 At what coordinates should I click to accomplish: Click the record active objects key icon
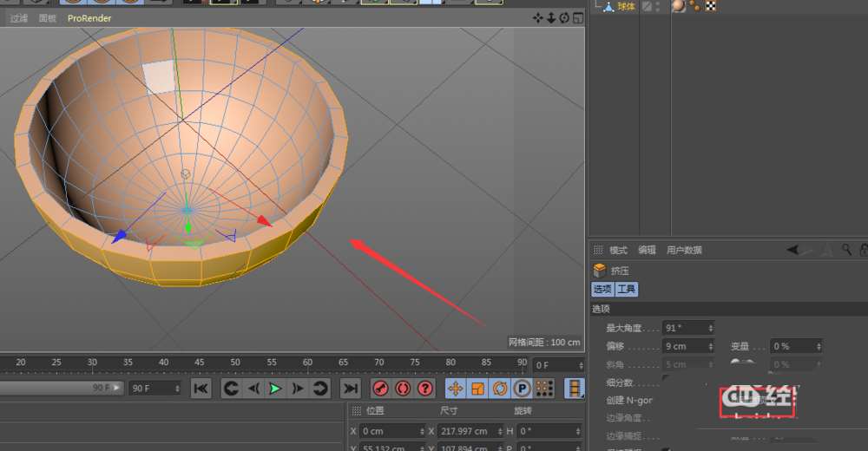(x=380, y=389)
